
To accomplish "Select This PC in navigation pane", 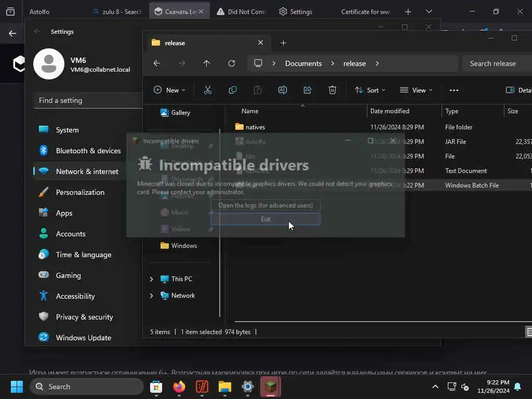I will (177, 279).
